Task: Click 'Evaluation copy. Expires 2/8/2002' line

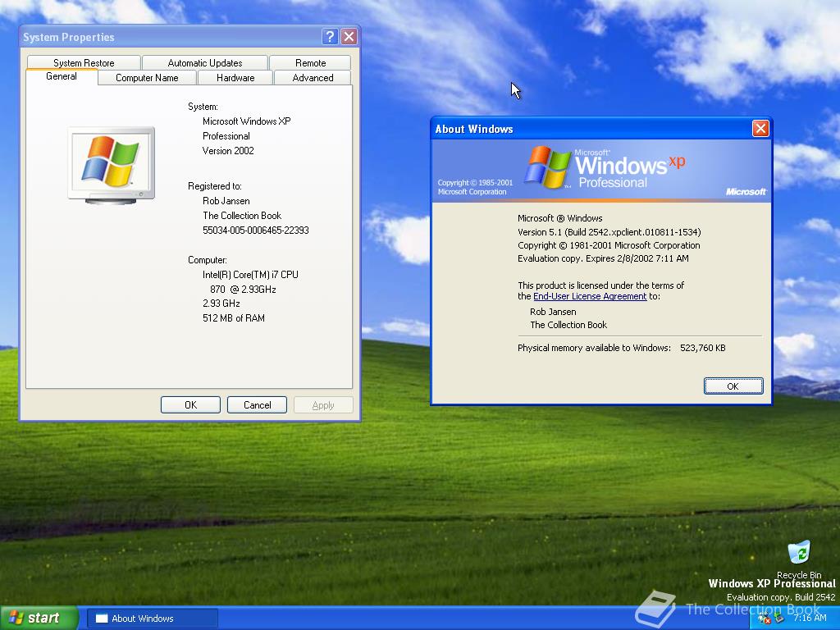Action: [x=603, y=258]
